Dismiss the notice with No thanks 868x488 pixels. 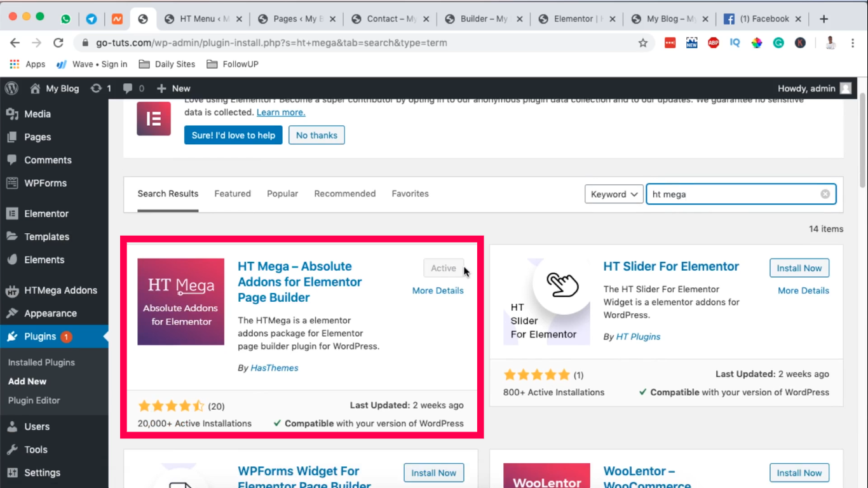[x=316, y=135]
